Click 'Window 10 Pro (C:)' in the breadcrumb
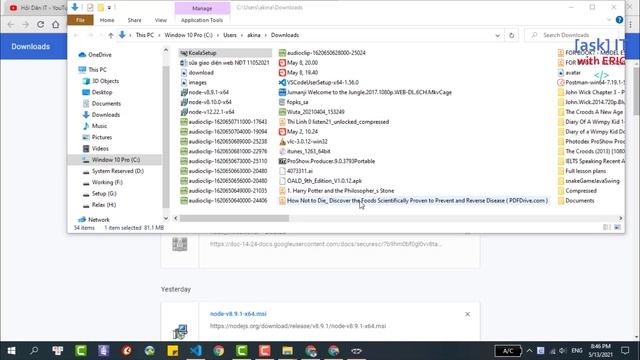Image resolution: width=640 pixels, height=360 pixels. pos(189,35)
